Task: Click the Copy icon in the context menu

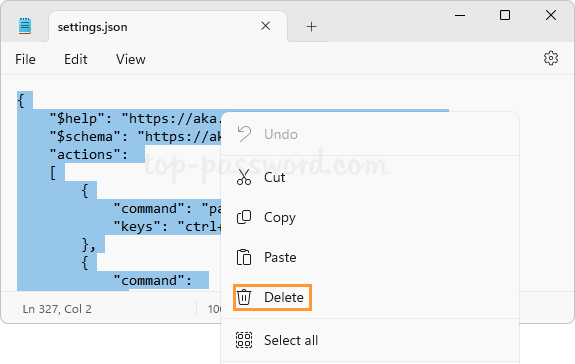Action: pos(244,217)
